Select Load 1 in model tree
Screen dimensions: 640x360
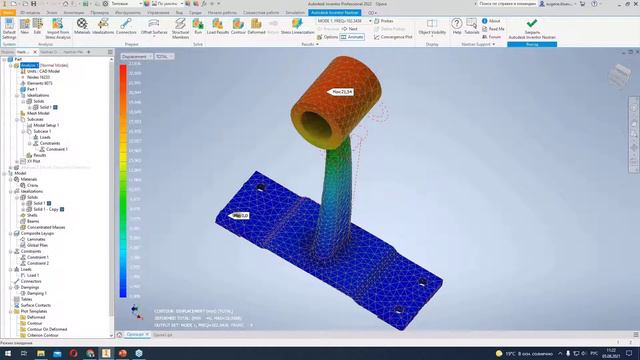tap(33, 275)
